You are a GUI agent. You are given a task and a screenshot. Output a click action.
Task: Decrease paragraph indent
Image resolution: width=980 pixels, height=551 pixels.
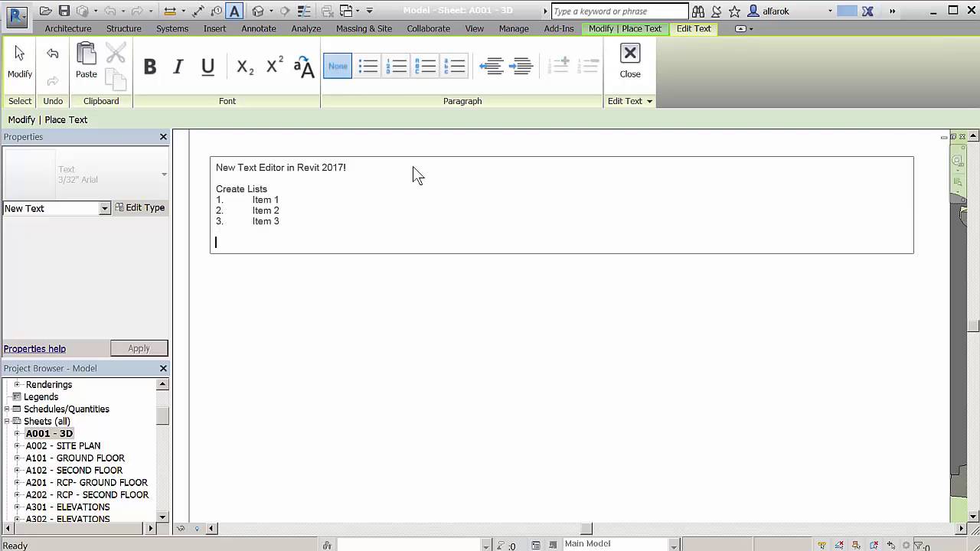point(492,67)
